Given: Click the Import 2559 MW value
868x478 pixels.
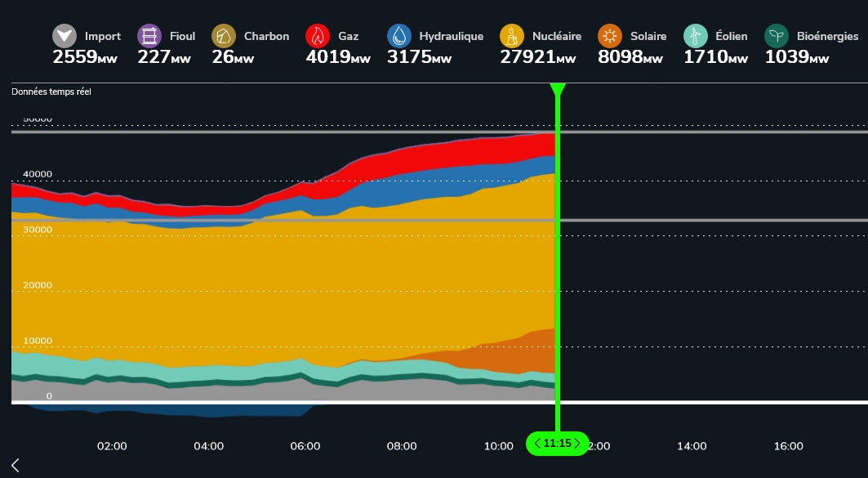Looking at the screenshot, I should point(85,57).
